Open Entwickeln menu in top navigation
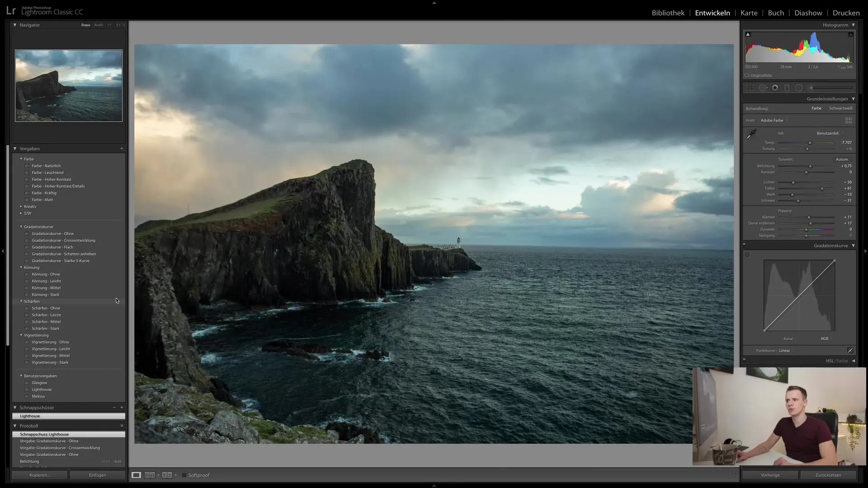This screenshot has height=488, width=868. pos(712,13)
